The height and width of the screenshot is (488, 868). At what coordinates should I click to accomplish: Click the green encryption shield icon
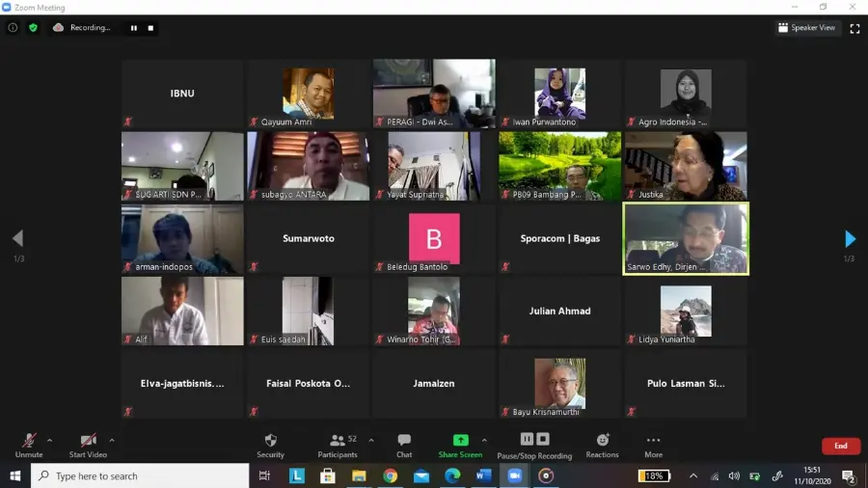click(x=33, y=28)
